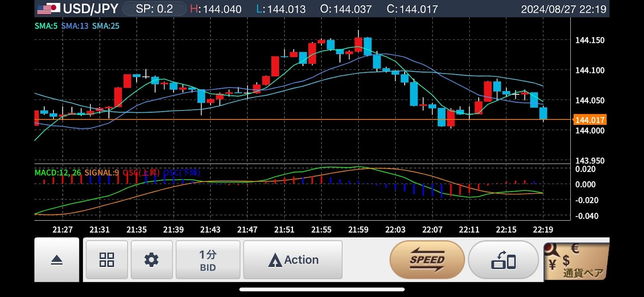Select the SIGNAL:9 indicator label
The height and width of the screenshot is (297, 644).
pyautogui.click(x=101, y=172)
